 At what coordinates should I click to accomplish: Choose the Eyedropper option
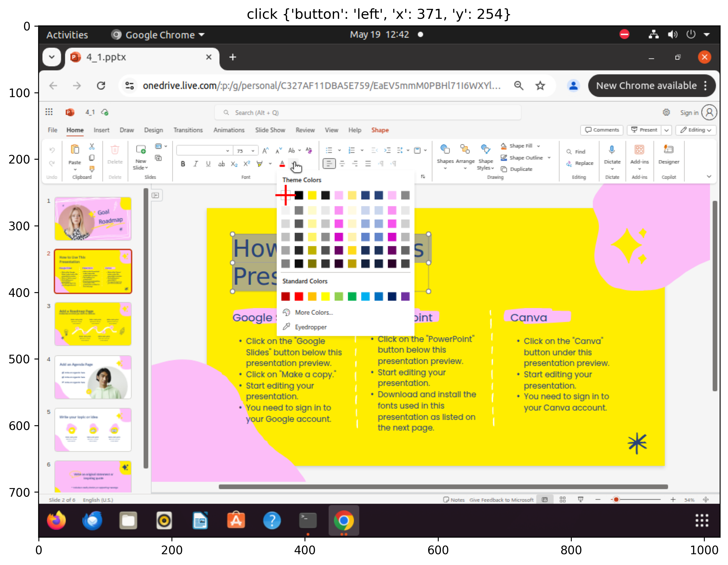(x=310, y=327)
